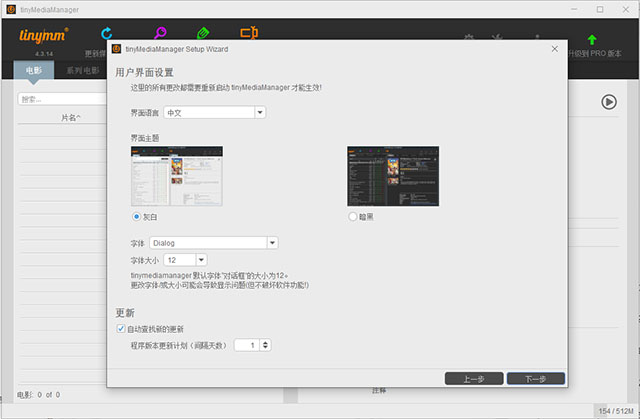
Task: Click the green edit pencil icon
Action: pos(203,33)
